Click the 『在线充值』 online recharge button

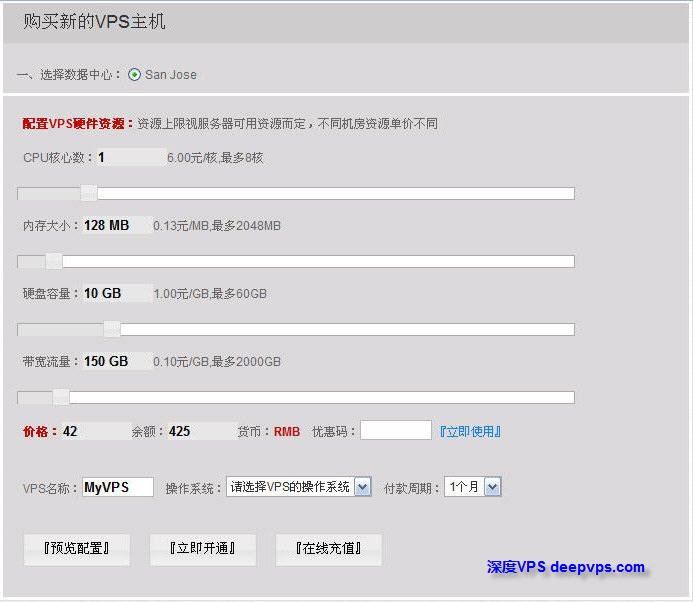329,549
